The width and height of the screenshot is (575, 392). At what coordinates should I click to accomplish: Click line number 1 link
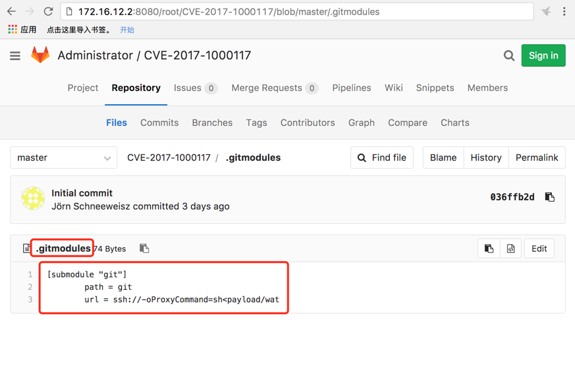30,275
